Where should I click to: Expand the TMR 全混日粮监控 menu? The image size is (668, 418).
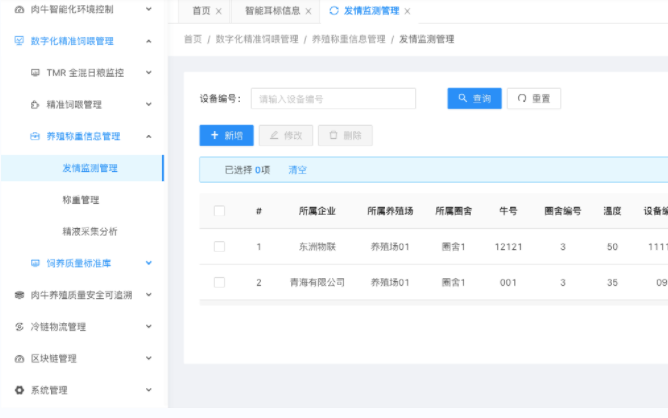click(x=148, y=73)
